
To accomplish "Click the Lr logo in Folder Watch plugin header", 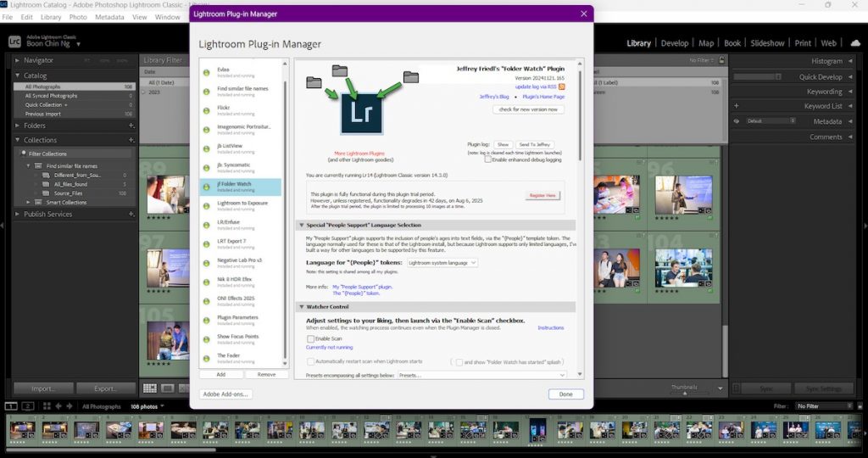I will [361, 114].
